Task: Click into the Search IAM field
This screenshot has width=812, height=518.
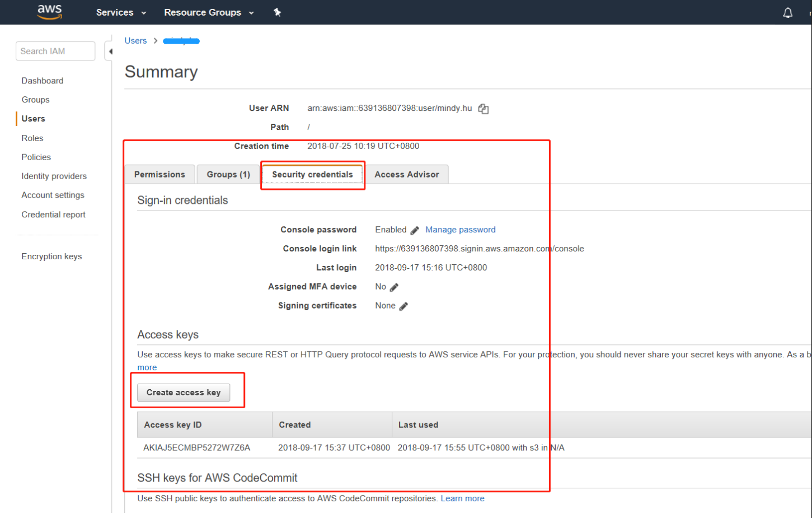Action: point(55,51)
